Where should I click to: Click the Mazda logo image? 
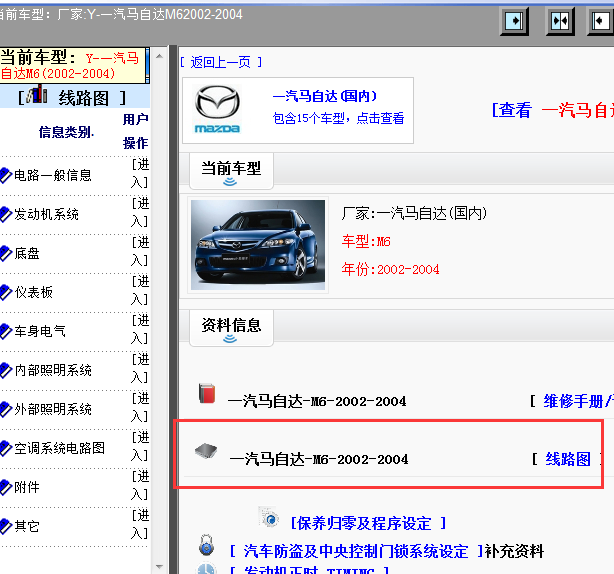pos(217,109)
